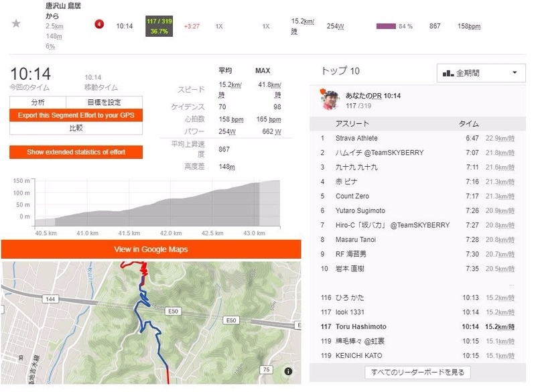Screen dimensions: 536x392
Task: Open the 全期間 period dropdown
Action: 481,73
